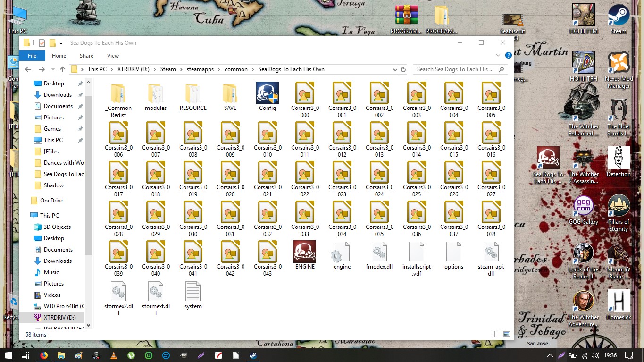Viewport: 644px width, 362px height.
Task: Select OneDrive in navigation pane
Action: point(51,201)
